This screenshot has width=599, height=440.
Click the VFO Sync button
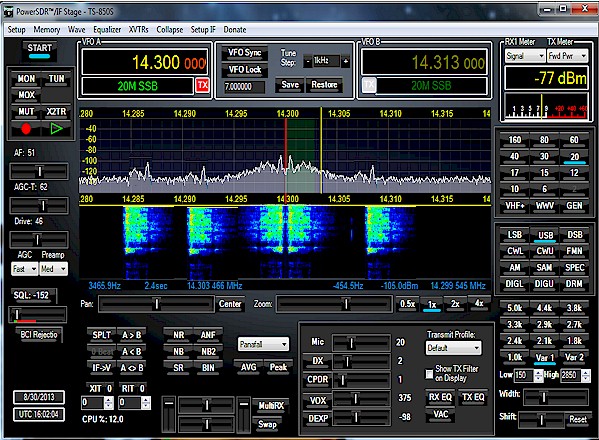(x=244, y=53)
